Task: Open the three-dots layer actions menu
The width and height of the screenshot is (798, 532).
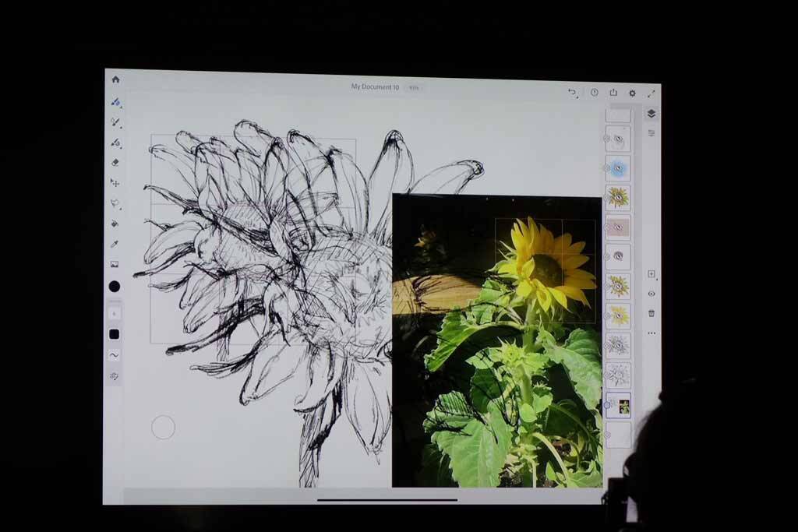Action: tap(651, 333)
